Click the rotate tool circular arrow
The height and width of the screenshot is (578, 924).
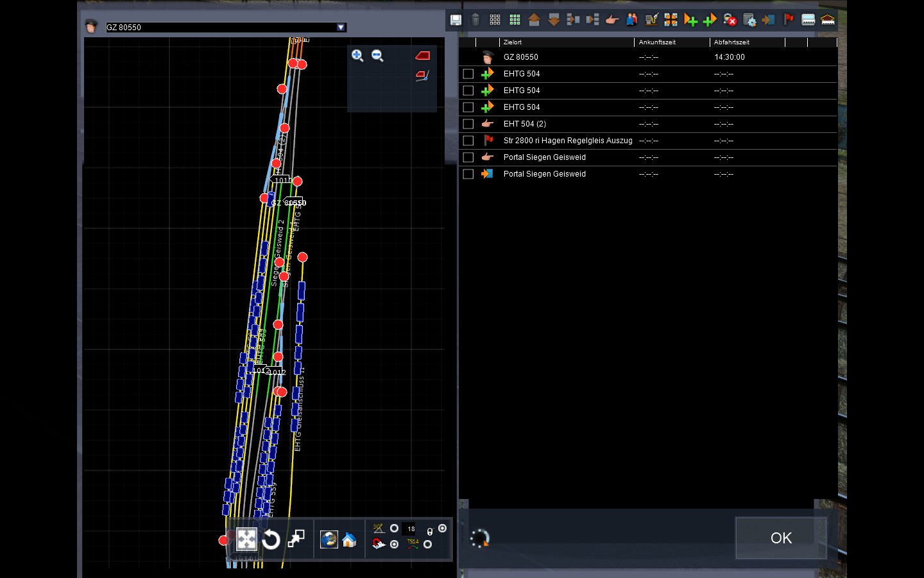click(271, 539)
